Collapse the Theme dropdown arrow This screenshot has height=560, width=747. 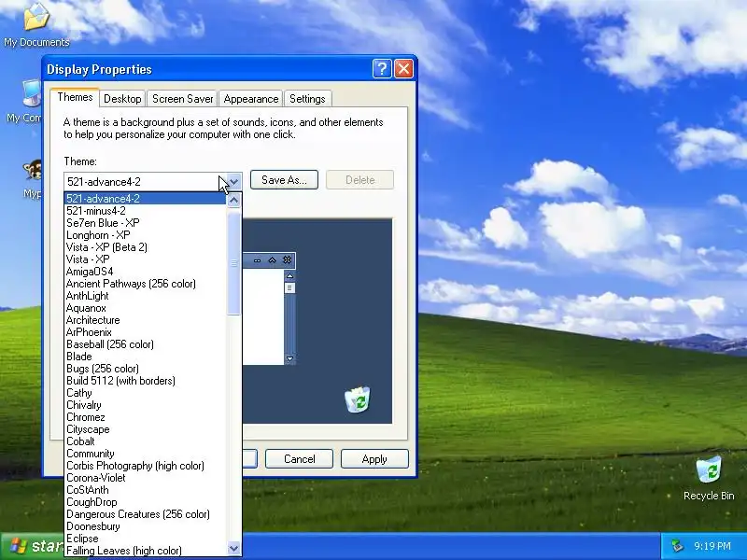[233, 181]
